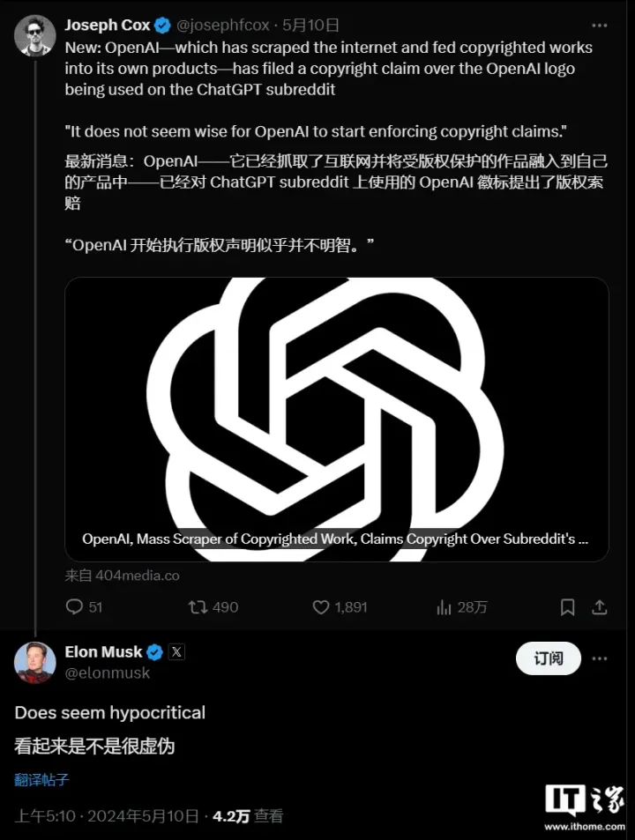Viewport: 635px width, 840px height.
Task: Open Elon Musk's profile avatar
Action: tap(35, 662)
